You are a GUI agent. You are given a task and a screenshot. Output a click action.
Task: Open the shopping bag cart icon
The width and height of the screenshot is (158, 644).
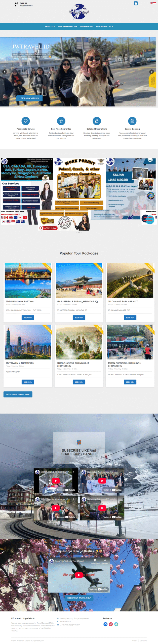coord(136,3)
